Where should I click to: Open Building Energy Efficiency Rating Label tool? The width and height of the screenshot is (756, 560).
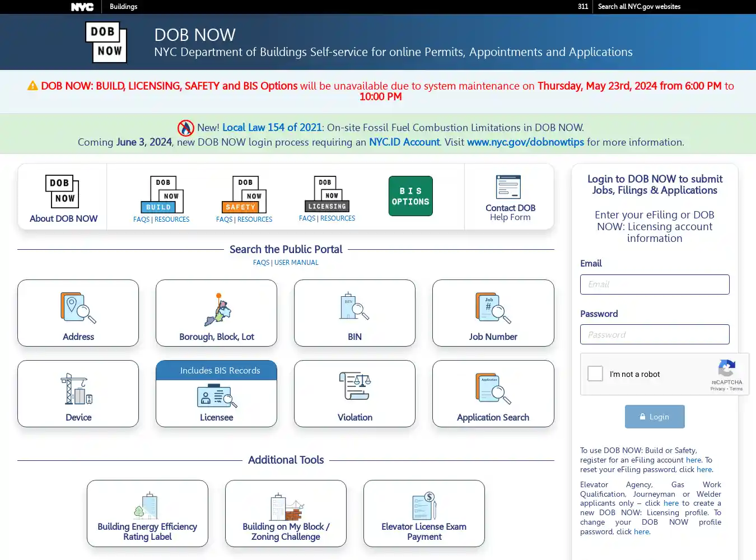(147, 514)
